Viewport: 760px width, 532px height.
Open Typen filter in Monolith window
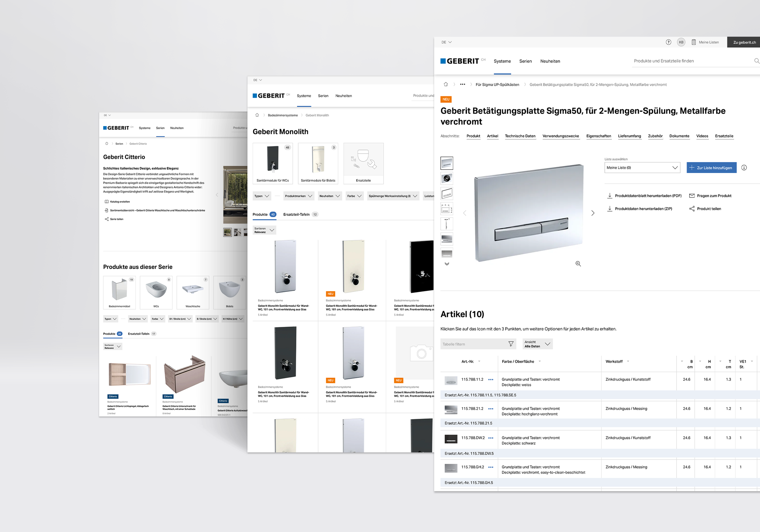point(261,196)
